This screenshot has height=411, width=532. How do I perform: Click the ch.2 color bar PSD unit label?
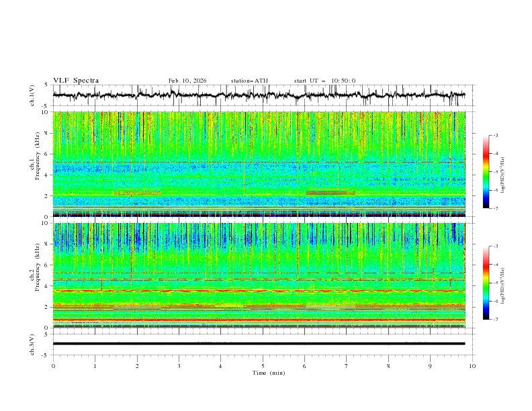[502, 285]
